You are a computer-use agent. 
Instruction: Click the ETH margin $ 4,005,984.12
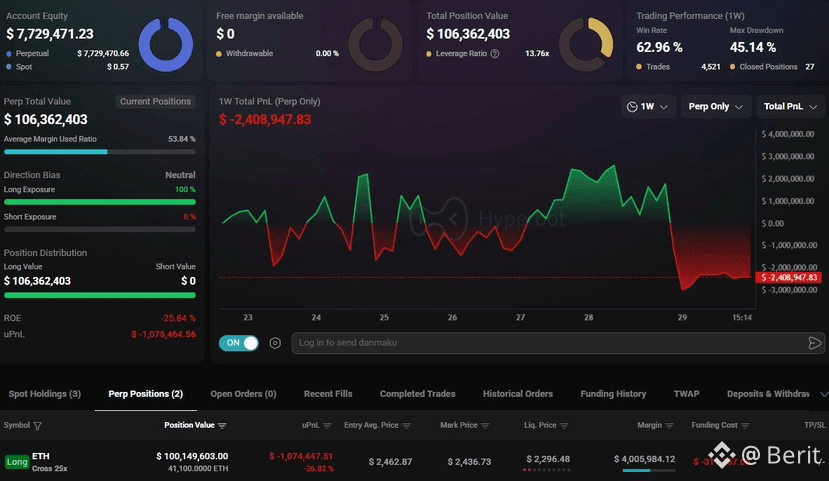click(644, 459)
